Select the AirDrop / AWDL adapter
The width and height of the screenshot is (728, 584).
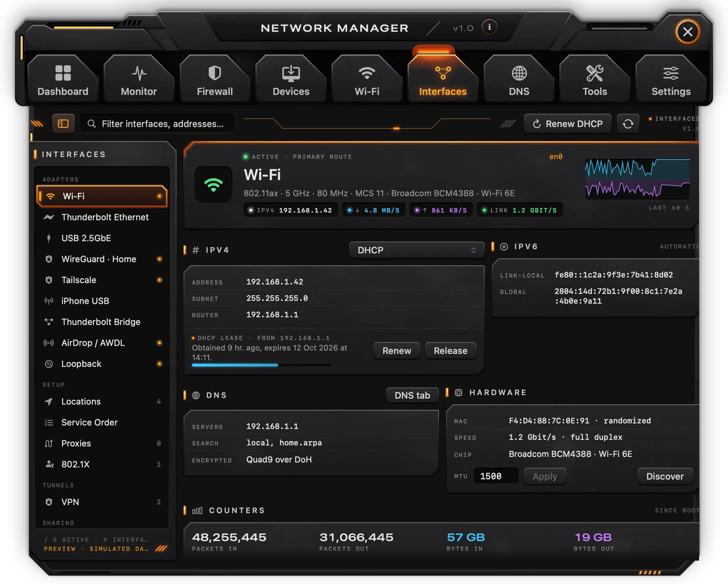tap(102, 343)
